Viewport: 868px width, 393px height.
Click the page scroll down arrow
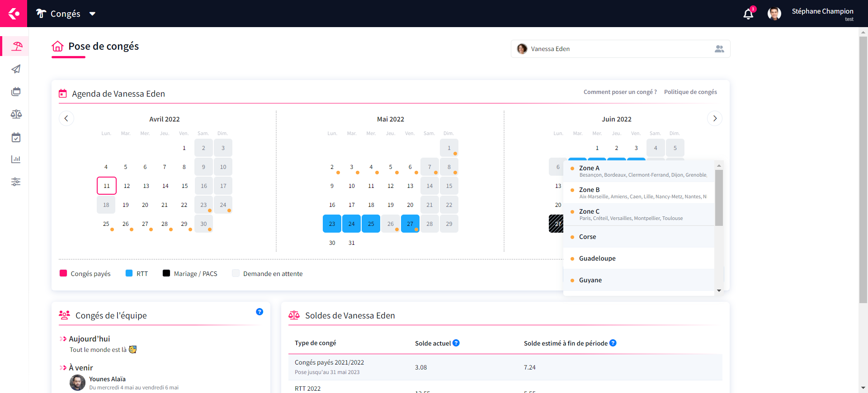point(863,388)
